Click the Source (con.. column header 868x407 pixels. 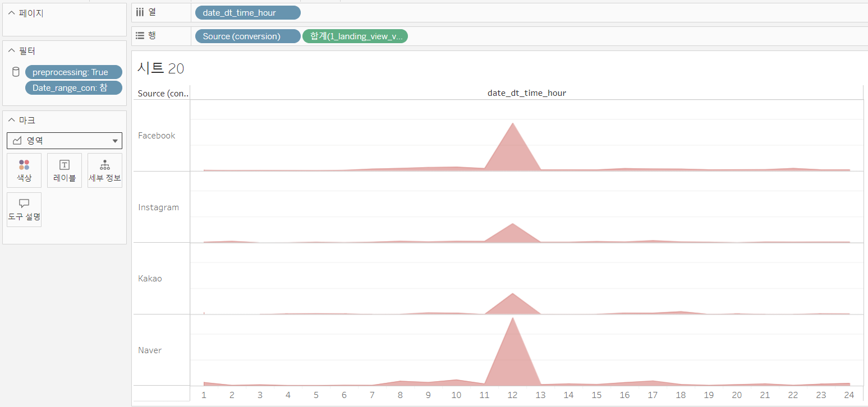click(163, 93)
